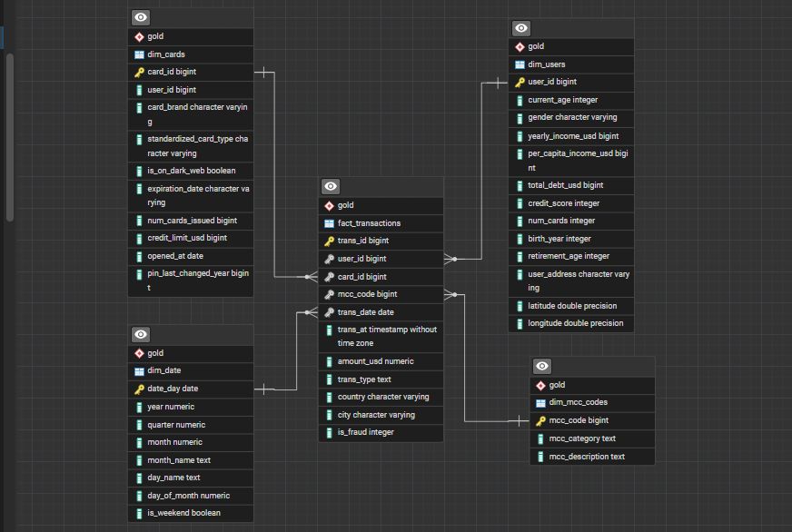
Task: Toggle eye button on dim_mcc_codes table
Action: [x=542, y=366]
